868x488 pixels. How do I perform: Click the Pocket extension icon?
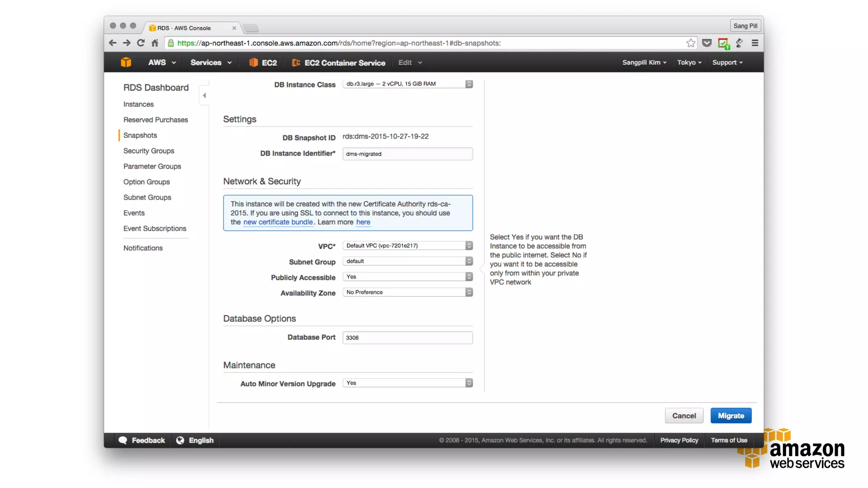click(707, 43)
